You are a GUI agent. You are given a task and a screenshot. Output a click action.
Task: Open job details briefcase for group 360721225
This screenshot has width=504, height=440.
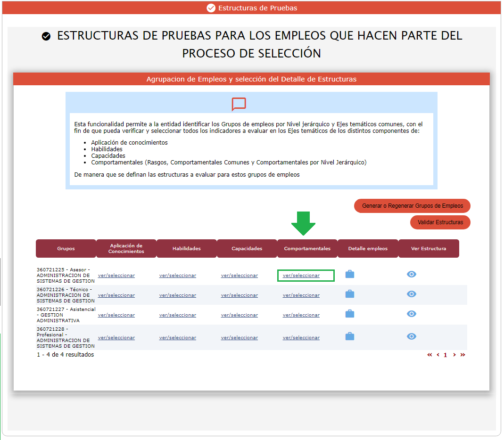point(349,274)
